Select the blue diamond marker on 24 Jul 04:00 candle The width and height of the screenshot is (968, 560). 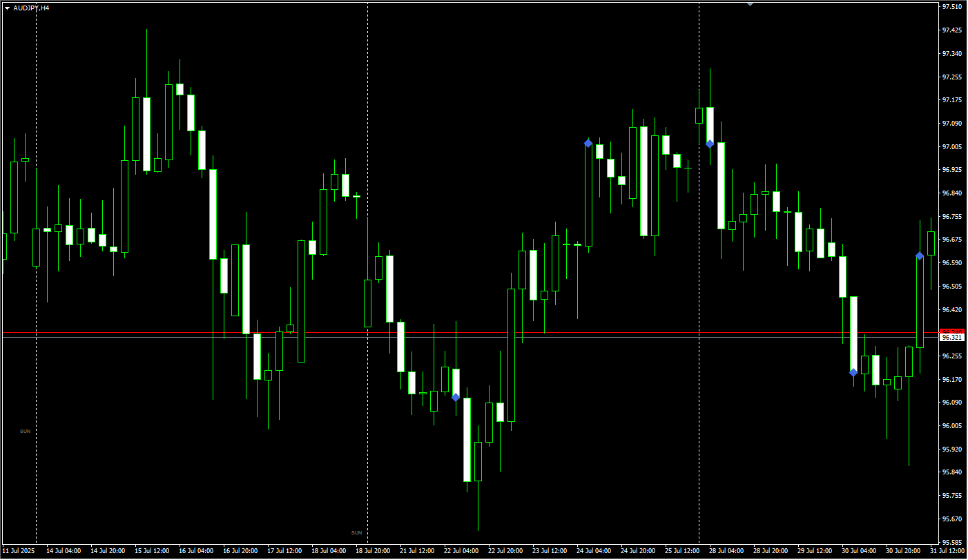[588, 143]
